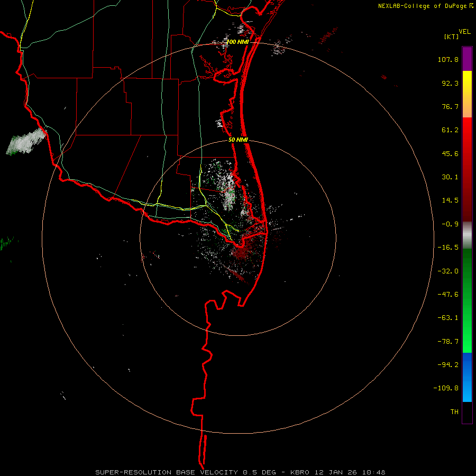Click the yellow-orange segment of velocity color bar

pos(467,94)
